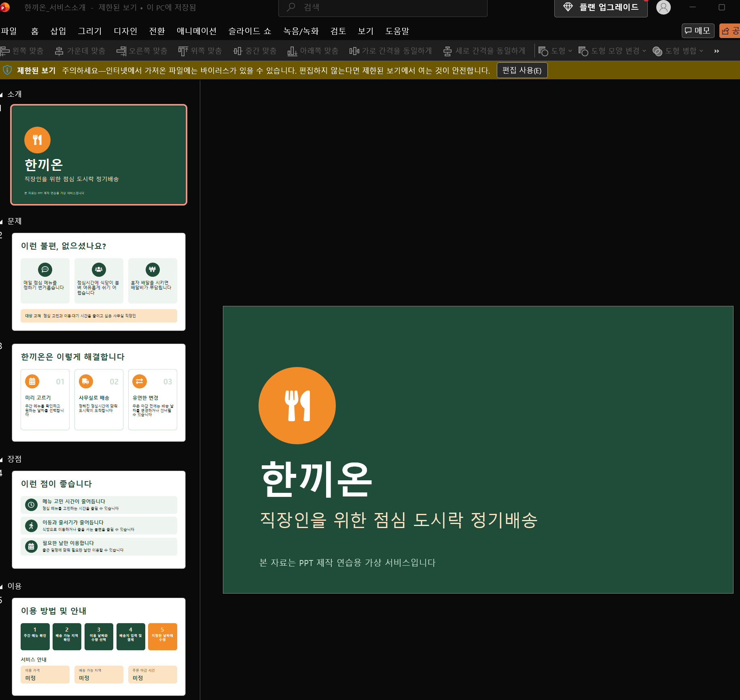
Task: Collapse the 장점 section
Action: click(x=2, y=460)
